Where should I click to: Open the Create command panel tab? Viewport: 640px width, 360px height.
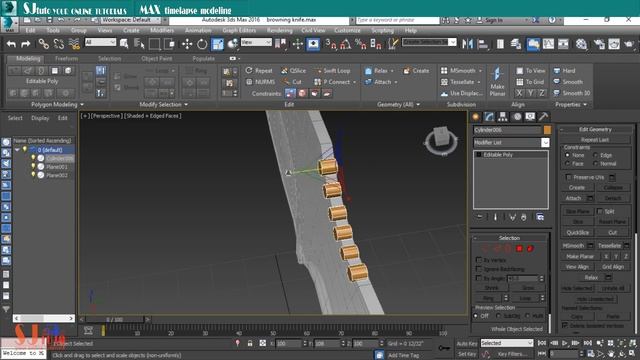click(476, 117)
